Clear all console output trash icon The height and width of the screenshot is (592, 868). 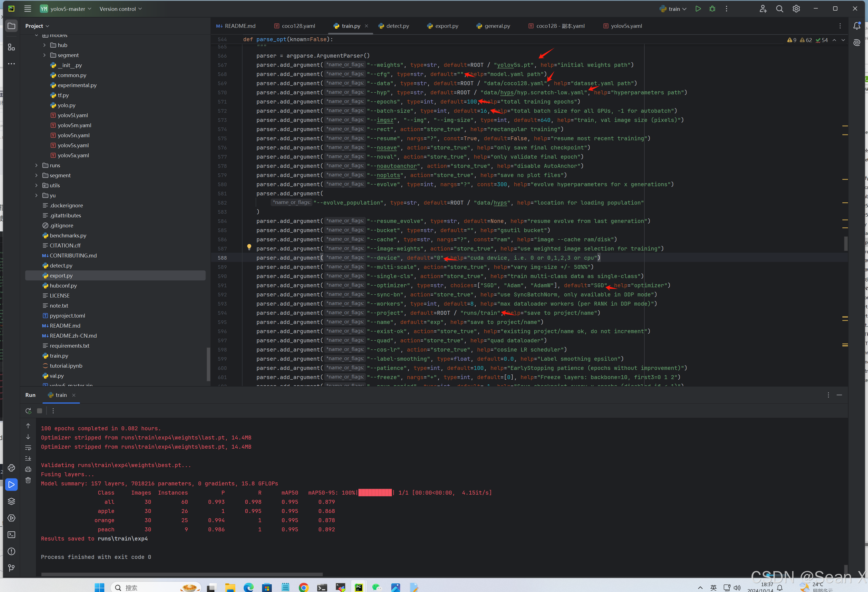click(x=28, y=480)
